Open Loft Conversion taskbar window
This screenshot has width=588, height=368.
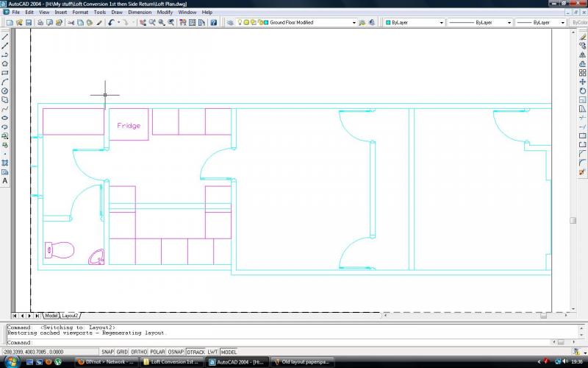(x=174, y=362)
